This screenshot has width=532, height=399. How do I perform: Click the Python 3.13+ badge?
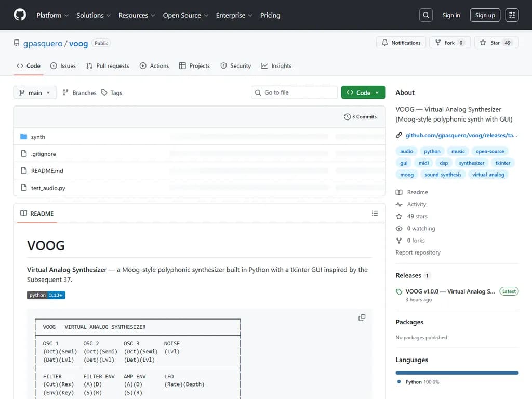click(x=46, y=295)
